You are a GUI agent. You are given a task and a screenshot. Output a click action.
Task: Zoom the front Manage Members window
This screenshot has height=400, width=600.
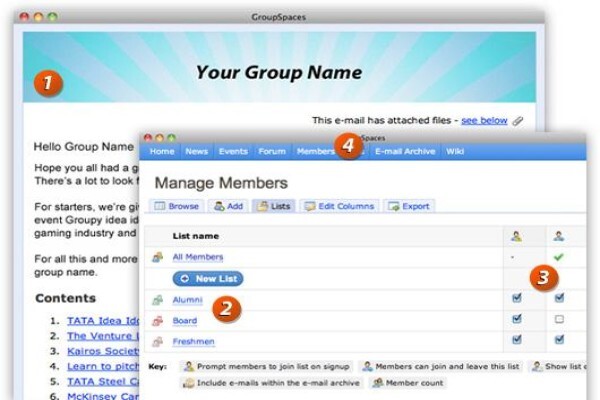point(171,137)
